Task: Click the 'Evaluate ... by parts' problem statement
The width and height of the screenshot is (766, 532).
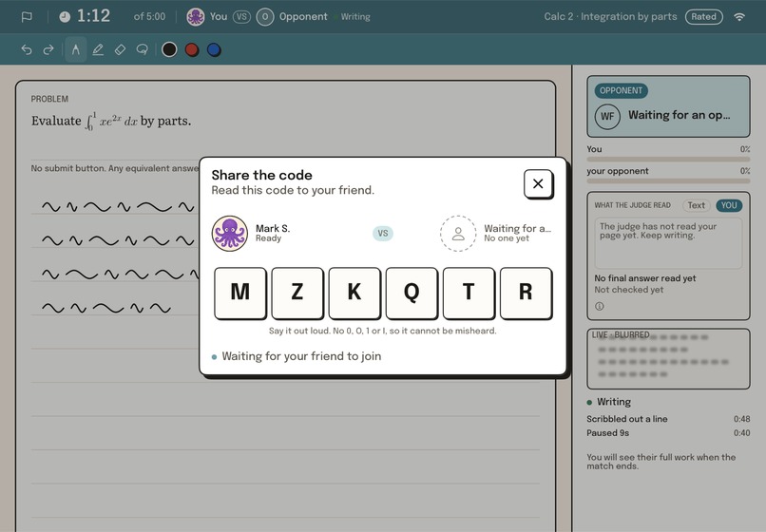Action: (111, 121)
